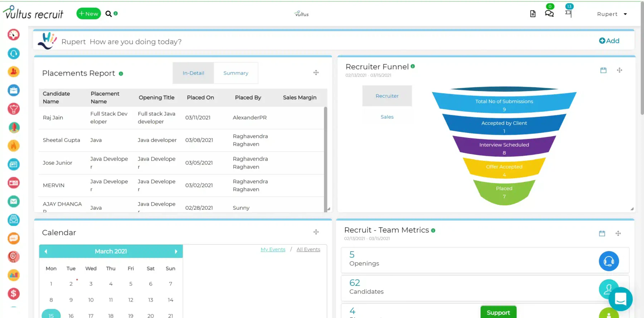
Task: Switch to the In-Detail tab
Action: click(x=193, y=73)
